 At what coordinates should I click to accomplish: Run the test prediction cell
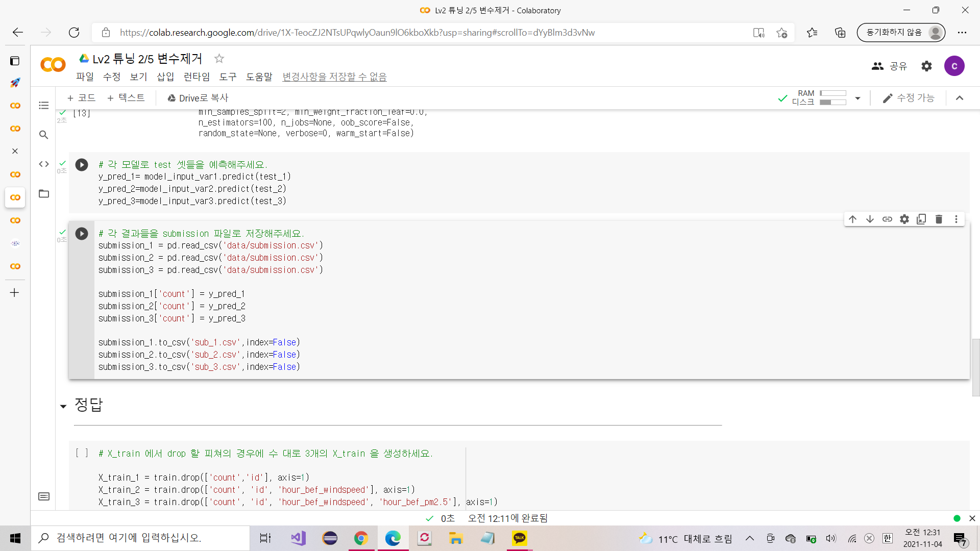[82, 165]
